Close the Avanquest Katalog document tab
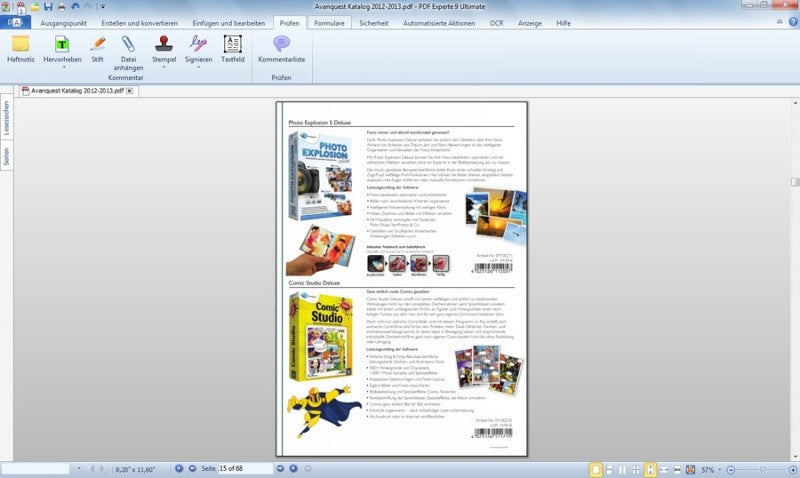 130,91
